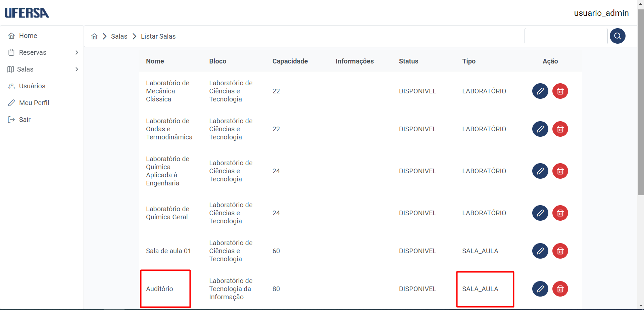This screenshot has width=644, height=310.
Task: Click Laboratório de Mecânica Clássica name cell
Action: coord(167,91)
